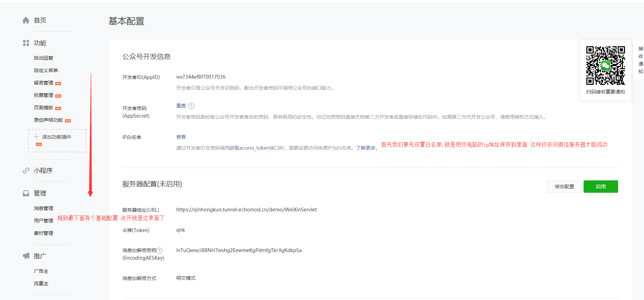Click the new badge beside 投票管理
Image resolution: width=644 pixels, height=300 pixels.
coord(58,96)
